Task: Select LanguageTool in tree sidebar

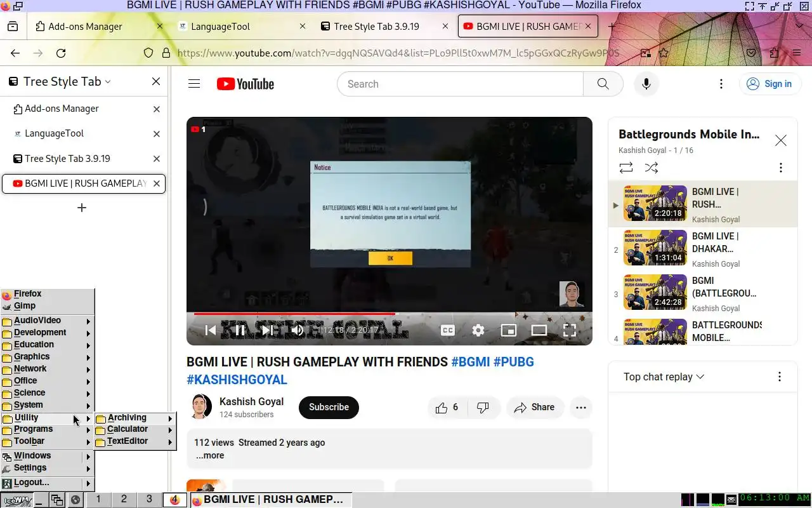Action: point(82,133)
